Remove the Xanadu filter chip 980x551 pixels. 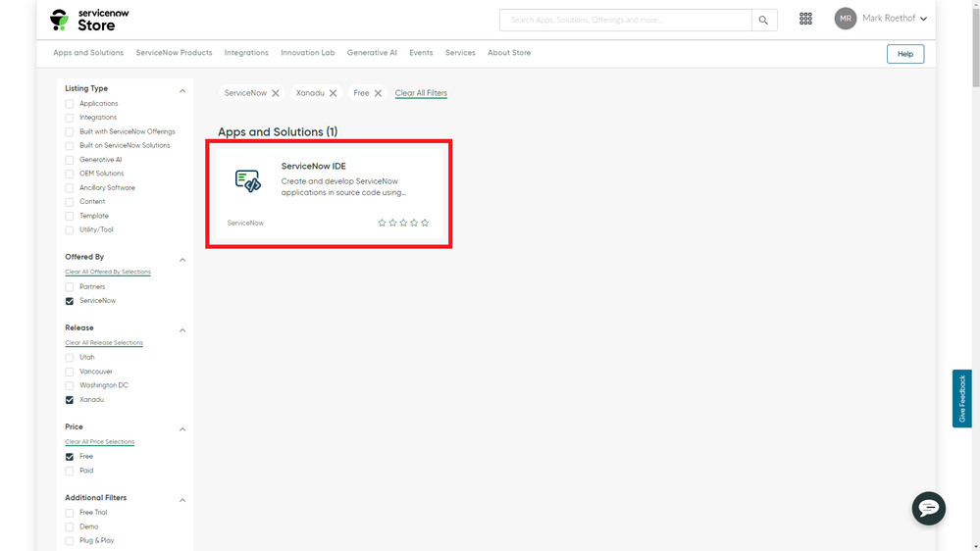(334, 93)
